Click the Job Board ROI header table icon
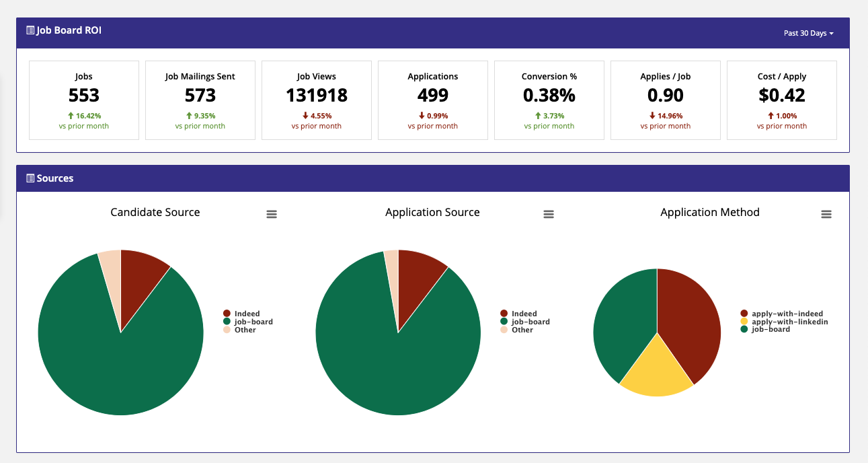Image resolution: width=868 pixels, height=463 pixels. point(30,30)
